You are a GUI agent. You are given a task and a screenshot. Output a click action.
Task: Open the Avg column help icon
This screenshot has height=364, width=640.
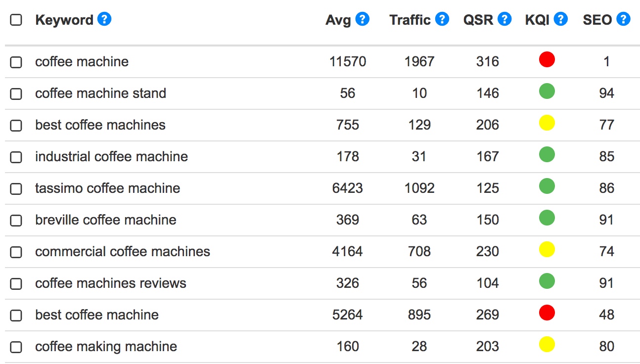tap(363, 19)
